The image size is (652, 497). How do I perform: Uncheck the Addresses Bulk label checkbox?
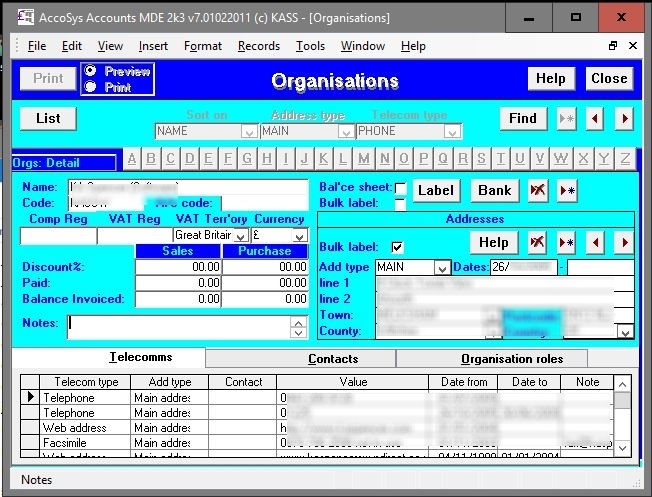397,247
